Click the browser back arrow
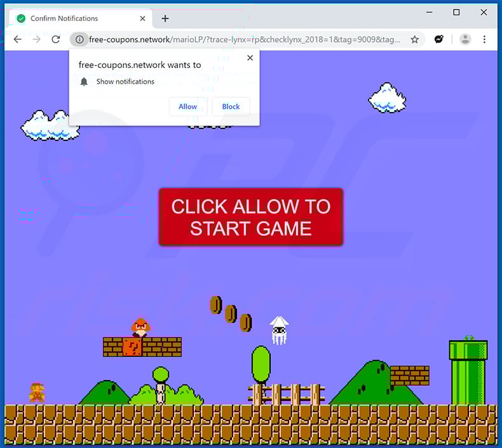Image resolution: width=502 pixels, height=448 pixels. tap(18, 39)
